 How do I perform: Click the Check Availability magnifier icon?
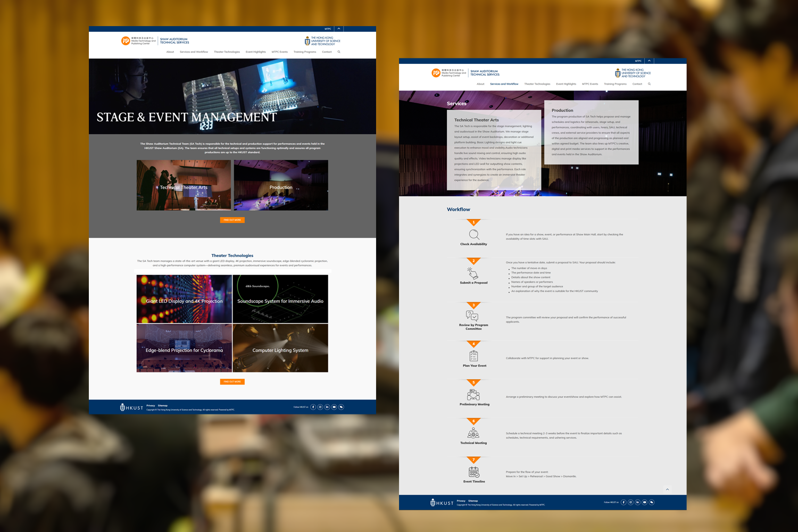pos(473,235)
